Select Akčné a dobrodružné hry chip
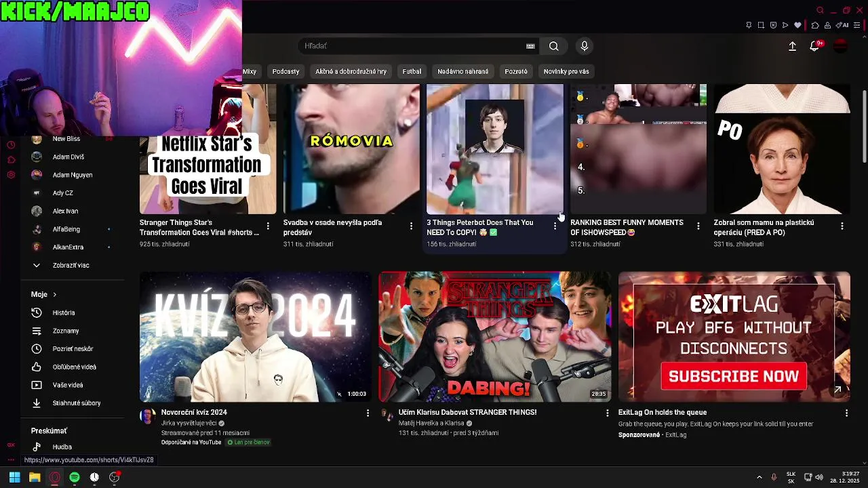The width and height of the screenshot is (868, 488). coord(351,71)
